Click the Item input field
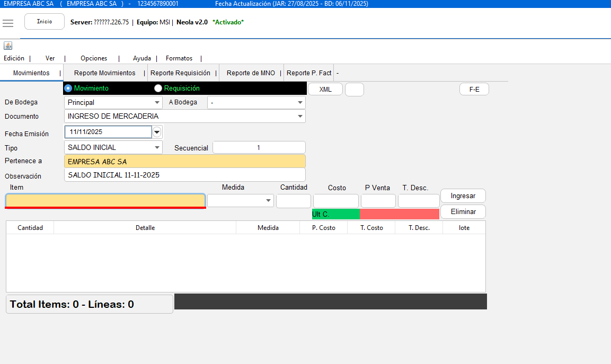This screenshot has width=611, height=364. pos(105,201)
